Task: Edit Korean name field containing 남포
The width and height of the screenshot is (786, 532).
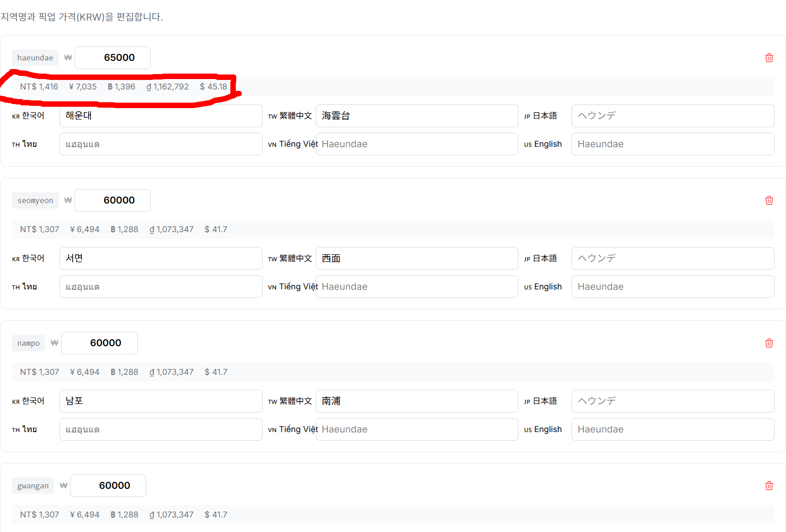Action: 161,401
